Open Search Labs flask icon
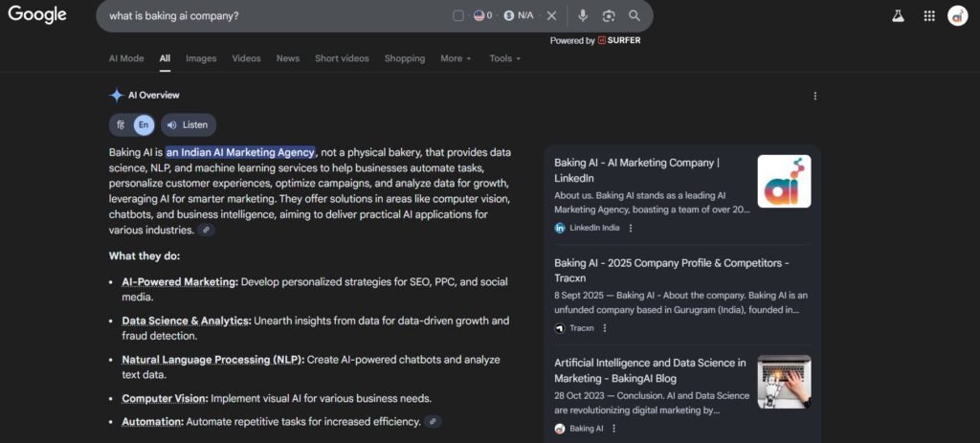The width and height of the screenshot is (980, 443). pyautogui.click(x=898, y=16)
